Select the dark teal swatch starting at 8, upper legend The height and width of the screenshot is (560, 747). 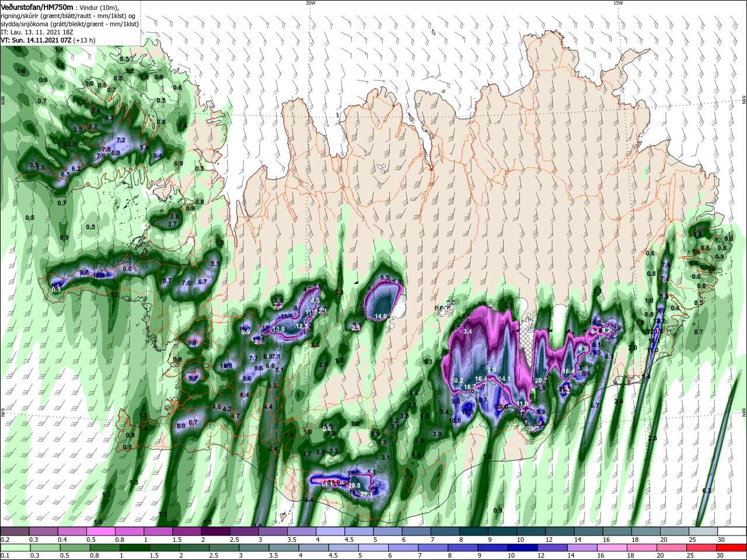473,531
